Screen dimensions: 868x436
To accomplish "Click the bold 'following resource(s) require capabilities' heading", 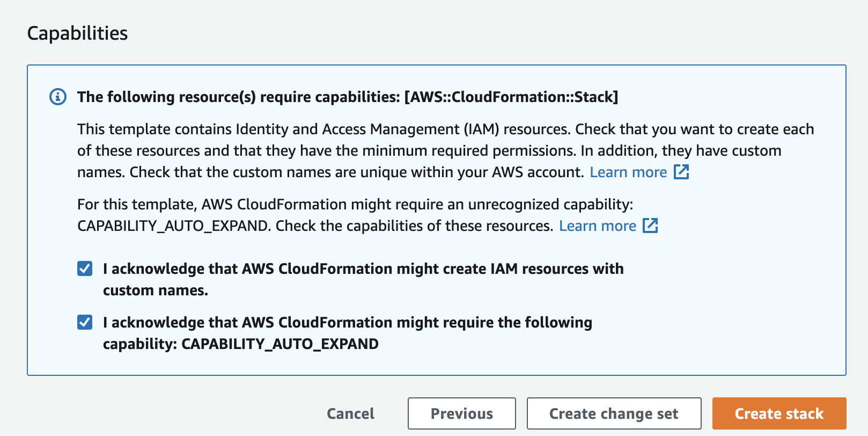I will click(x=239, y=97).
